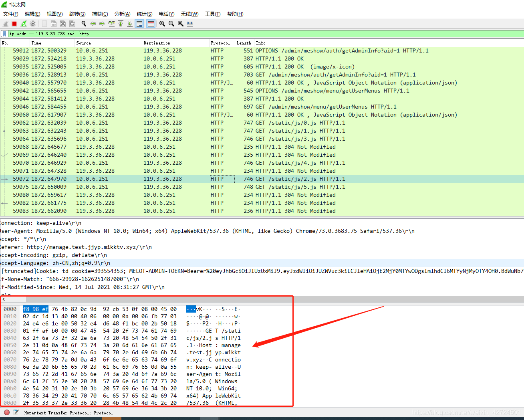Click the start capture shark fin icon
Viewport: 524px width, 420px height.
tap(6, 24)
